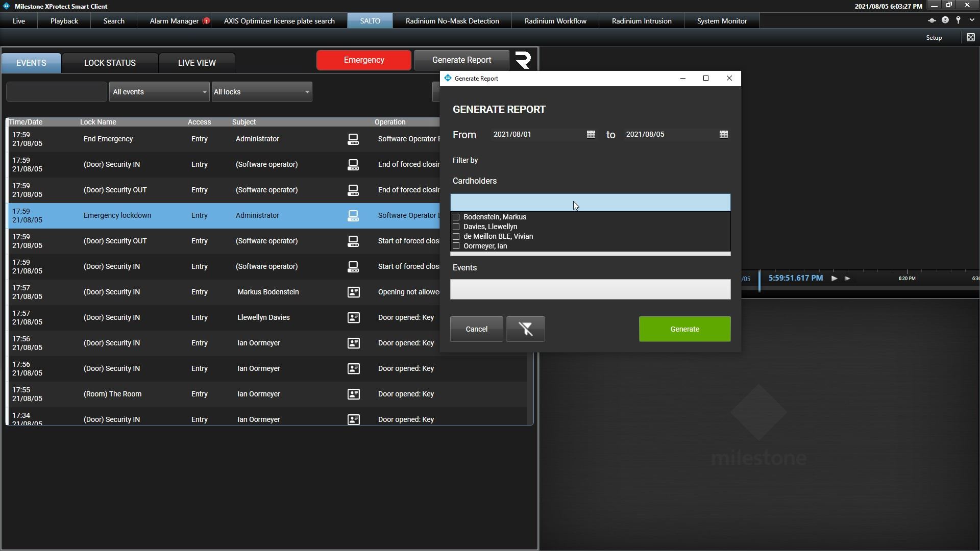Check the Davies, Llewellyn cardholder
Viewport: 980px width, 551px height.
(456, 227)
